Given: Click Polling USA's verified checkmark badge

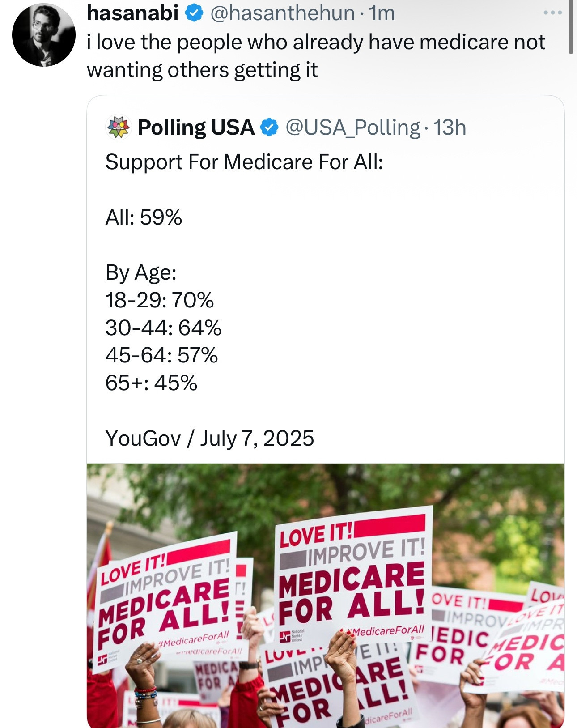Looking at the screenshot, I should click(x=269, y=128).
